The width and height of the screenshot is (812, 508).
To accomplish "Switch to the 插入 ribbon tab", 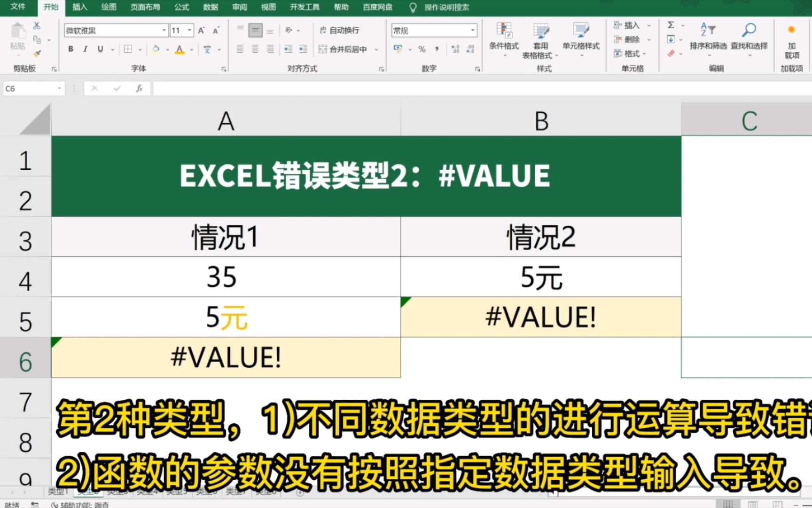I will pyautogui.click(x=79, y=7).
